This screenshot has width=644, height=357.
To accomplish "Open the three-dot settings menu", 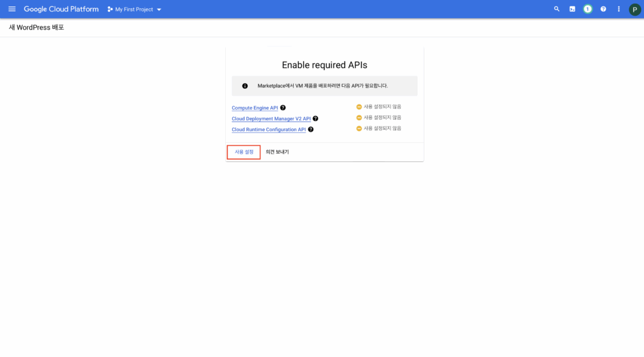I will (x=619, y=9).
